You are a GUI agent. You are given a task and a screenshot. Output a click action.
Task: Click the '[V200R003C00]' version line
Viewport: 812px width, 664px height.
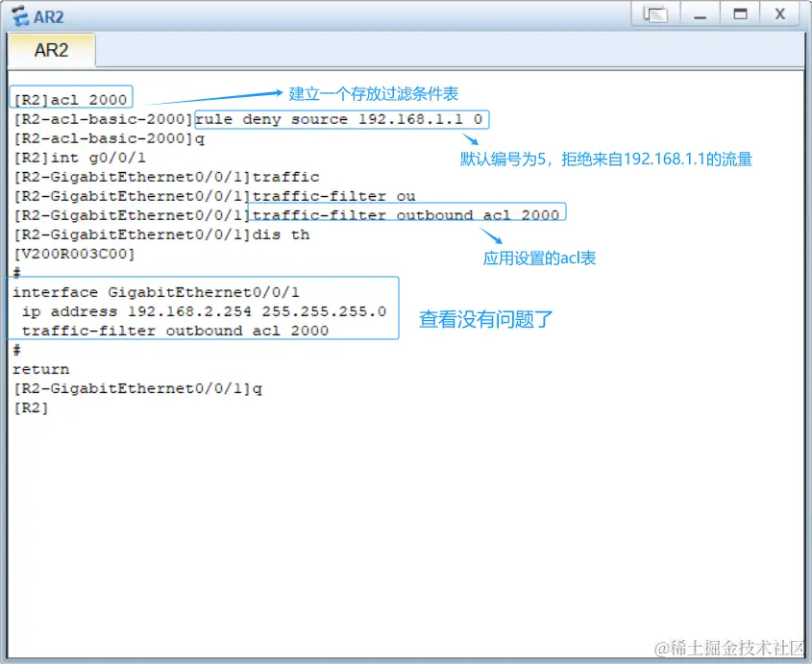(74, 254)
